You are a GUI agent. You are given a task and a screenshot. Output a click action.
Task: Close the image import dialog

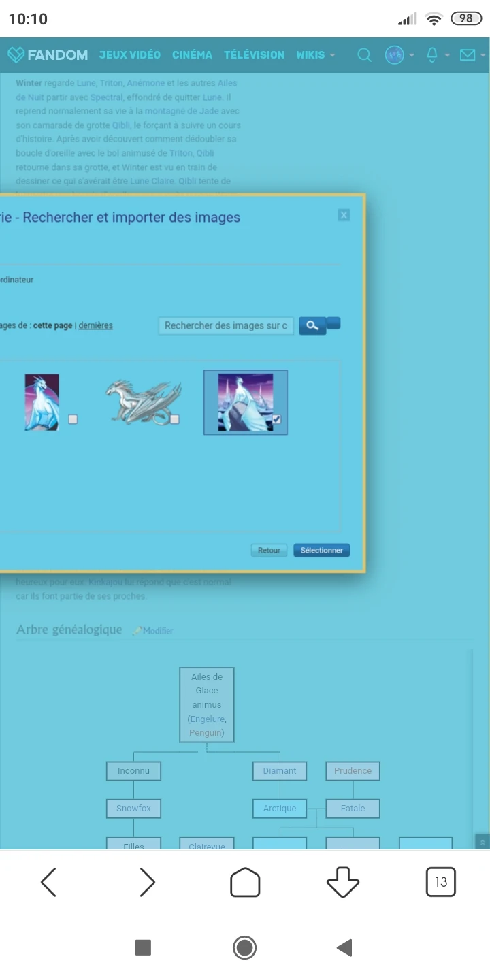[344, 215]
